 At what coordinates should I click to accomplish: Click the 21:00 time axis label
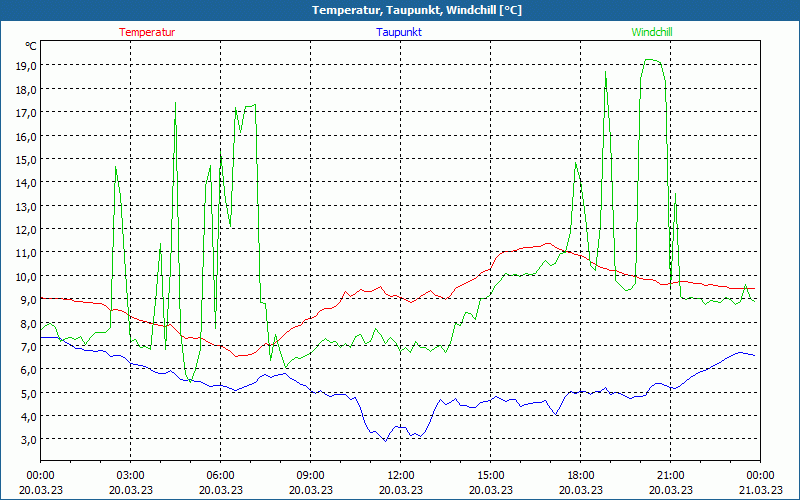click(670, 476)
